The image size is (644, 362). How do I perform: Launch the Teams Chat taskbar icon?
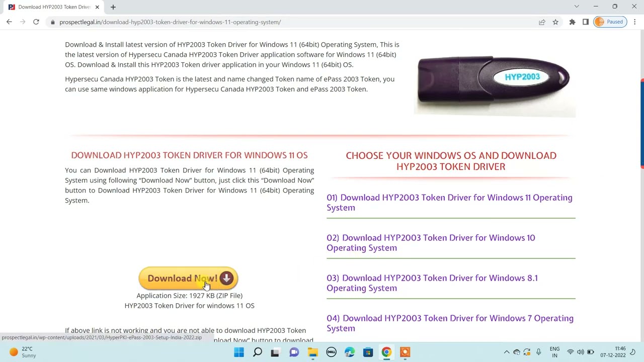[294, 352]
